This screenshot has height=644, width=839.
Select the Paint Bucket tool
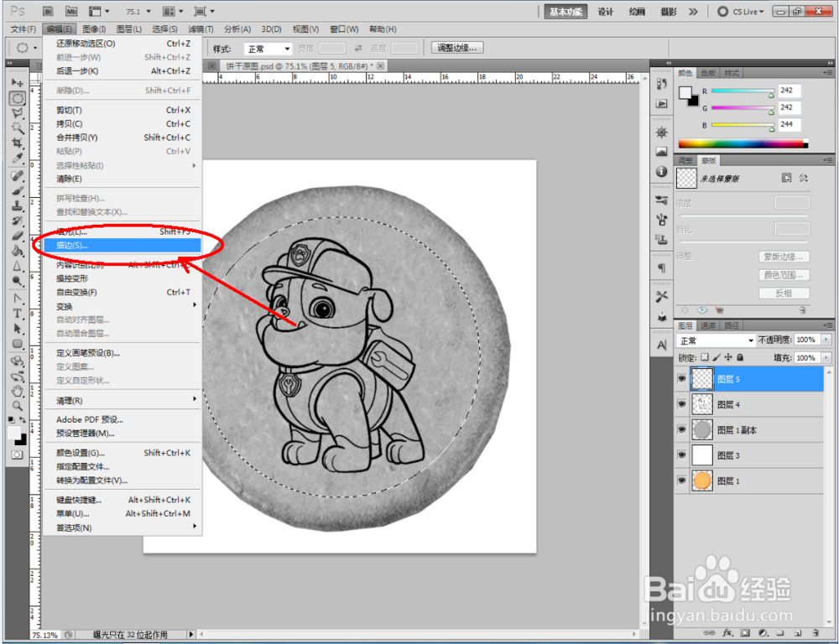click(17, 251)
